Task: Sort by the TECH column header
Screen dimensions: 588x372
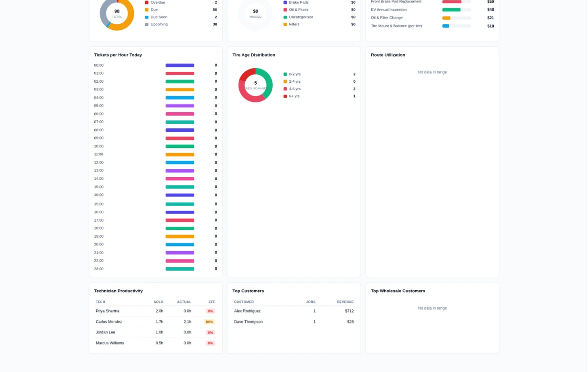Action: click(100, 302)
